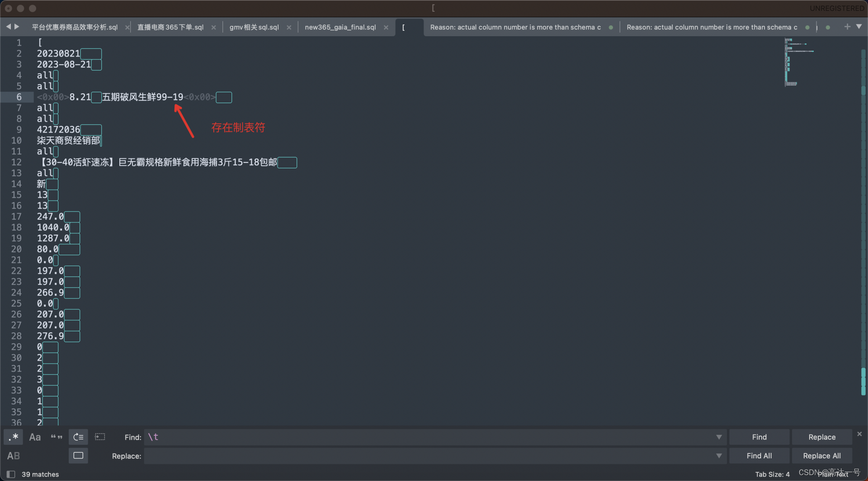Open the tab overflow list dropdown
This screenshot has width=868, height=481.
click(860, 27)
